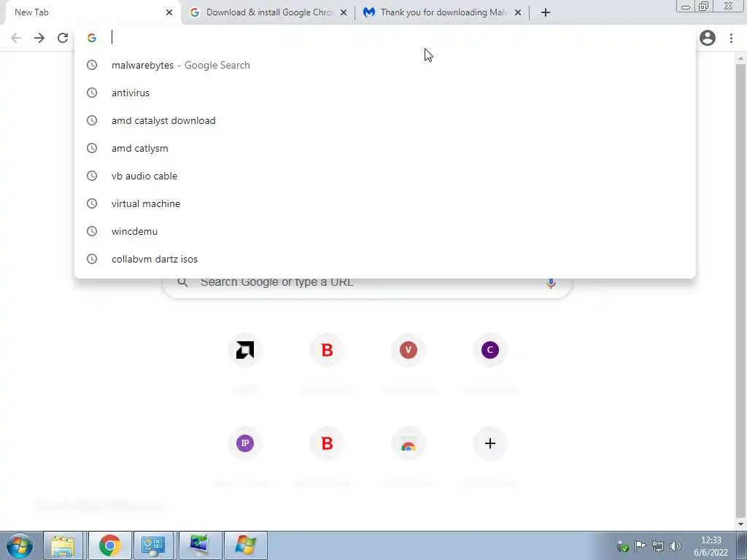Click the page scrollbar up arrow

(740, 58)
